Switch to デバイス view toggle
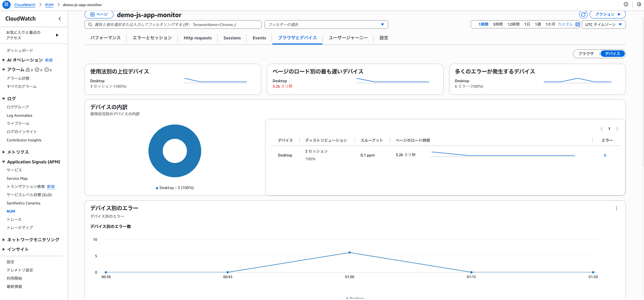The image size is (644, 300). (613, 53)
